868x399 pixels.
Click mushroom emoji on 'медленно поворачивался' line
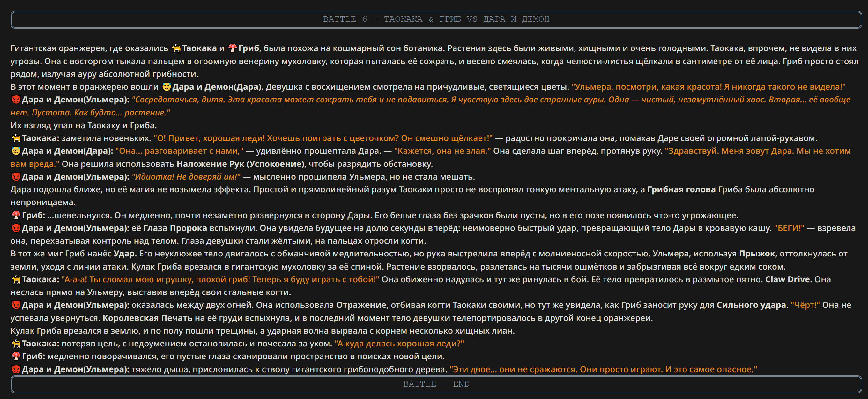16,356
